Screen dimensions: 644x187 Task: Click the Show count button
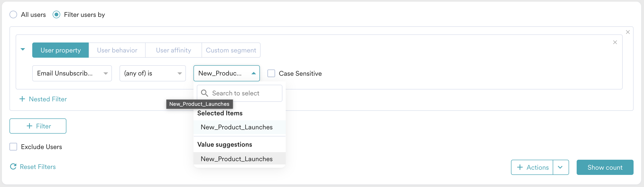(605, 167)
